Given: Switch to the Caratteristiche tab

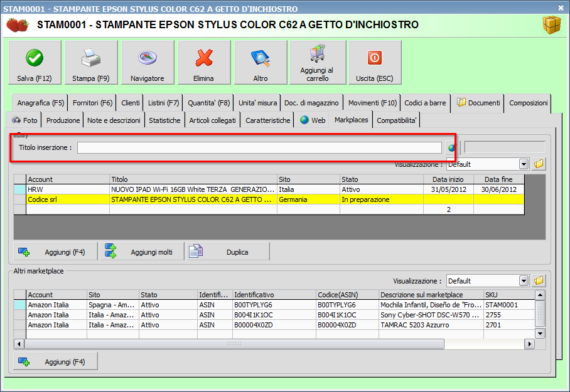Looking at the screenshot, I should [267, 120].
